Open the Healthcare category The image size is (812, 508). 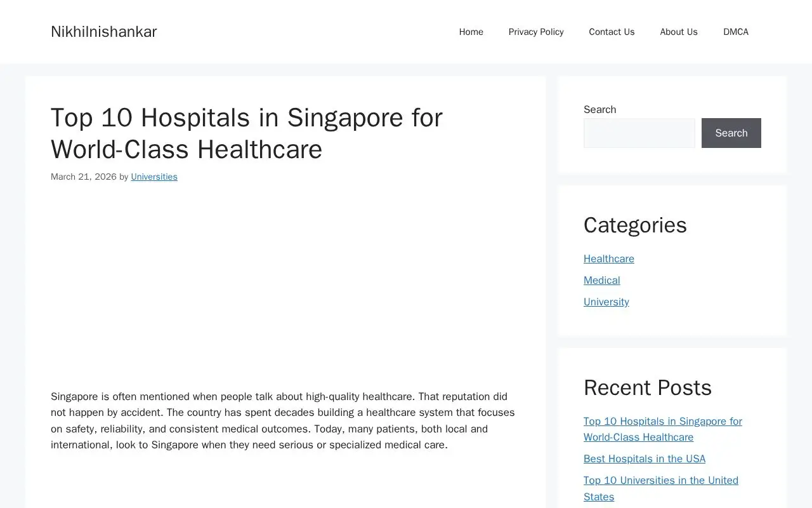coord(609,258)
